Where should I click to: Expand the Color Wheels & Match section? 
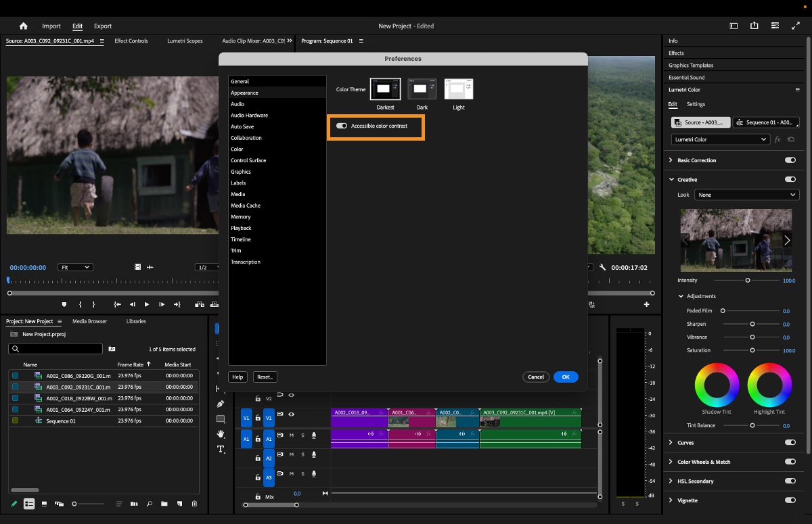point(671,462)
